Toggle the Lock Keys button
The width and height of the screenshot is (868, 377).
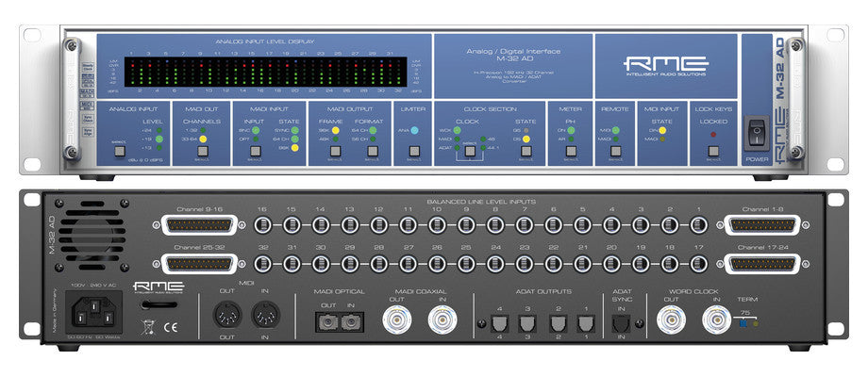(711, 151)
